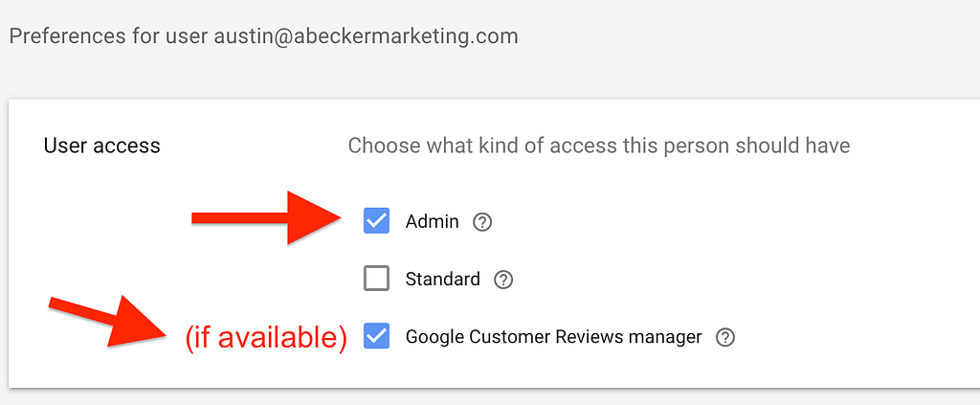Click the Standard label text
The image size is (980, 405).
tap(442, 279)
